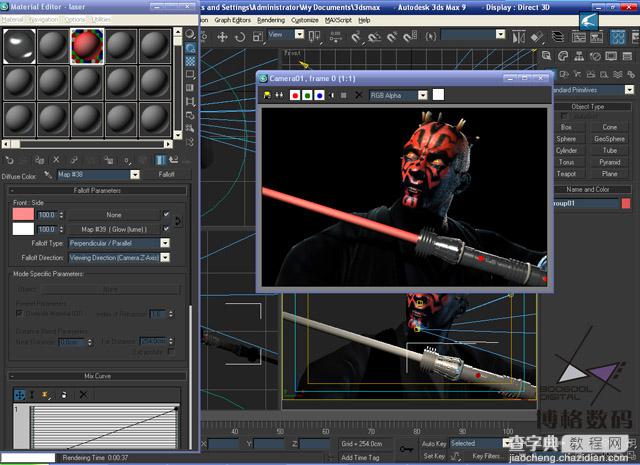Pick material from object with eyedropper
This screenshot has width=640, height=465.
[48, 175]
